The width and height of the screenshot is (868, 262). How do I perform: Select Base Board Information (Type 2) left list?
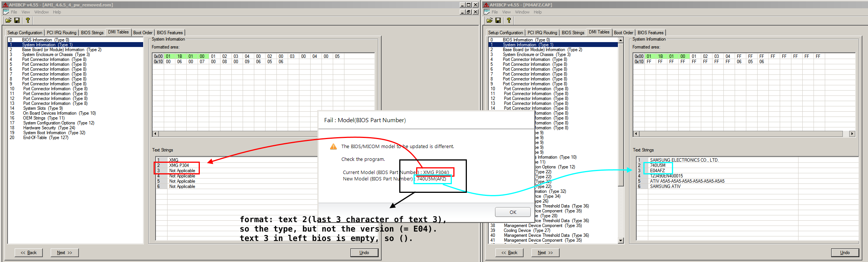75,50
